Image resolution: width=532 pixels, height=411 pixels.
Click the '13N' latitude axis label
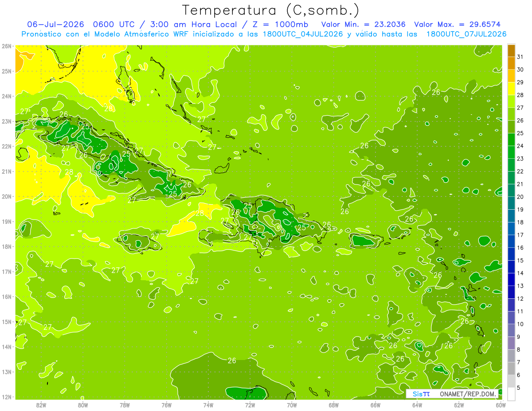6,372
